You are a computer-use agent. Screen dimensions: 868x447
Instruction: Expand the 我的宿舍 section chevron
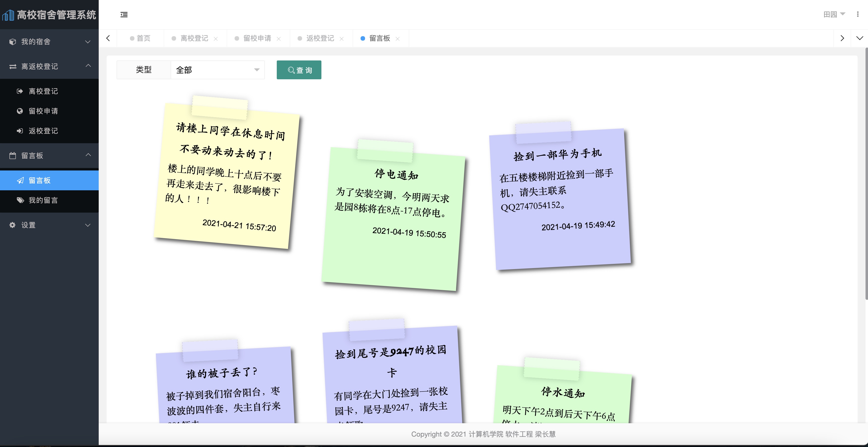(x=88, y=42)
